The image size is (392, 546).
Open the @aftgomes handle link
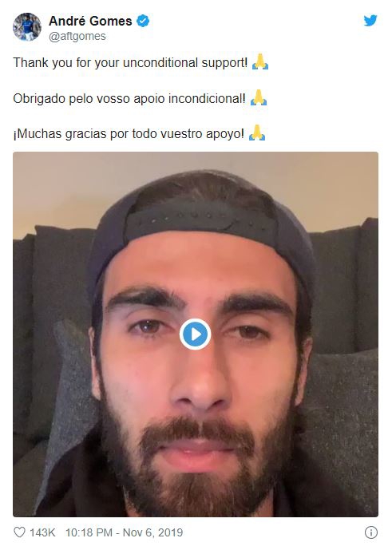[77, 36]
